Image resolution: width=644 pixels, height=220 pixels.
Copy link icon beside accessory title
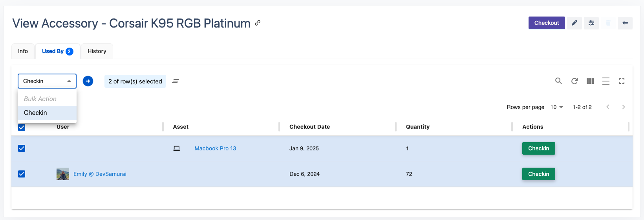tap(258, 23)
